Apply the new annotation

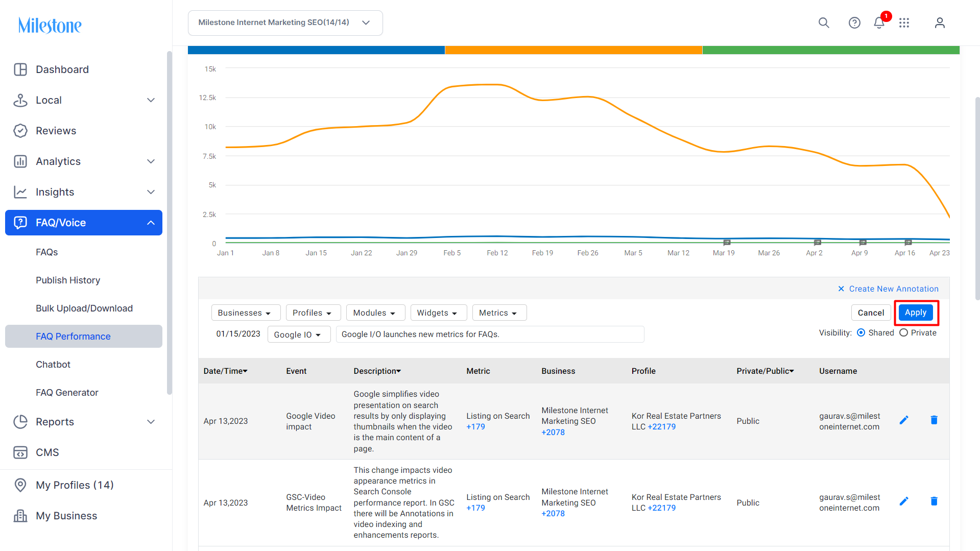click(x=916, y=313)
